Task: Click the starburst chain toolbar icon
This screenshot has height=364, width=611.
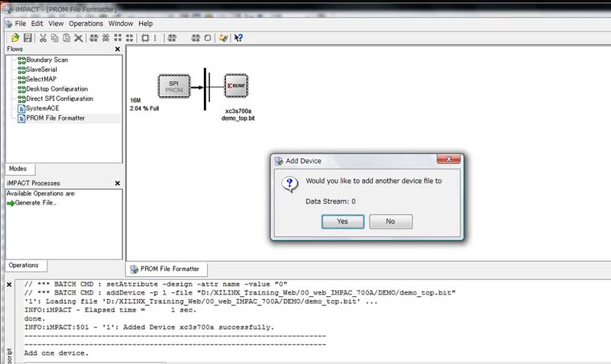Action: point(105,37)
